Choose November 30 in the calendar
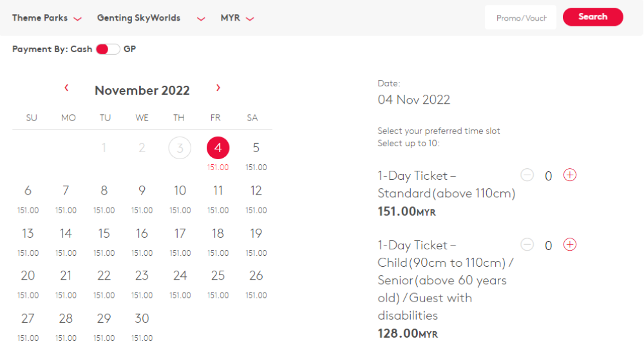 tap(142, 326)
